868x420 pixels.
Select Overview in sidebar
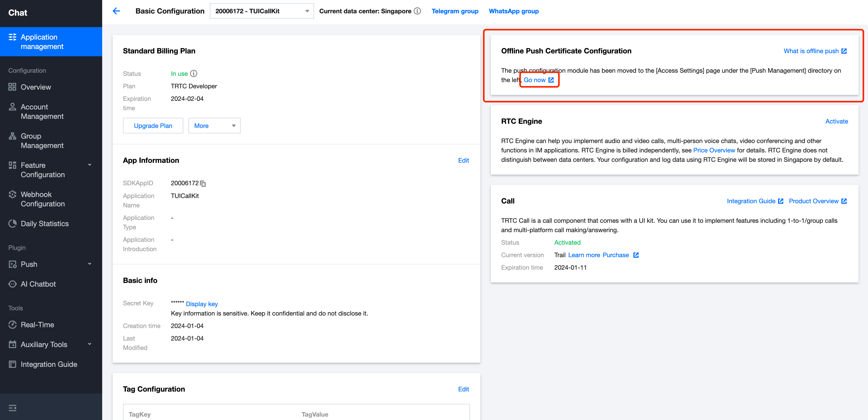click(x=36, y=87)
